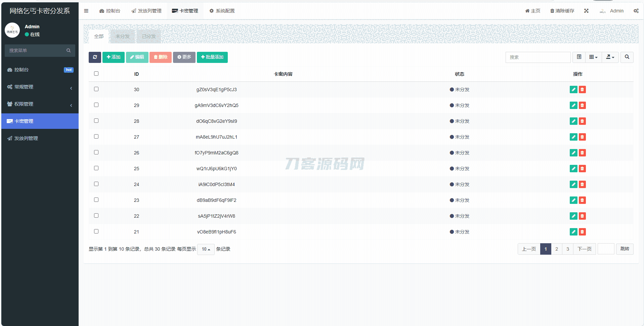644x326 pixels.
Task: Click the table search input field
Action: pyautogui.click(x=538, y=57)
